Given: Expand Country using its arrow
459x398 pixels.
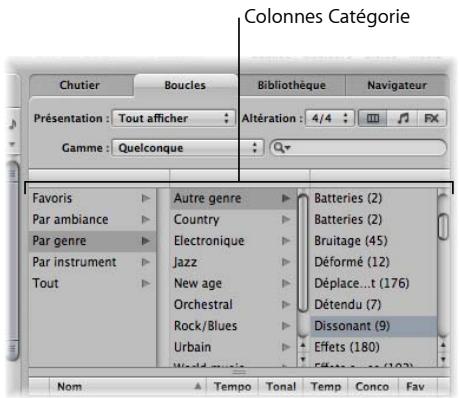Looking at the screenshot, I should pyautogui.click(x=286, y=220).
